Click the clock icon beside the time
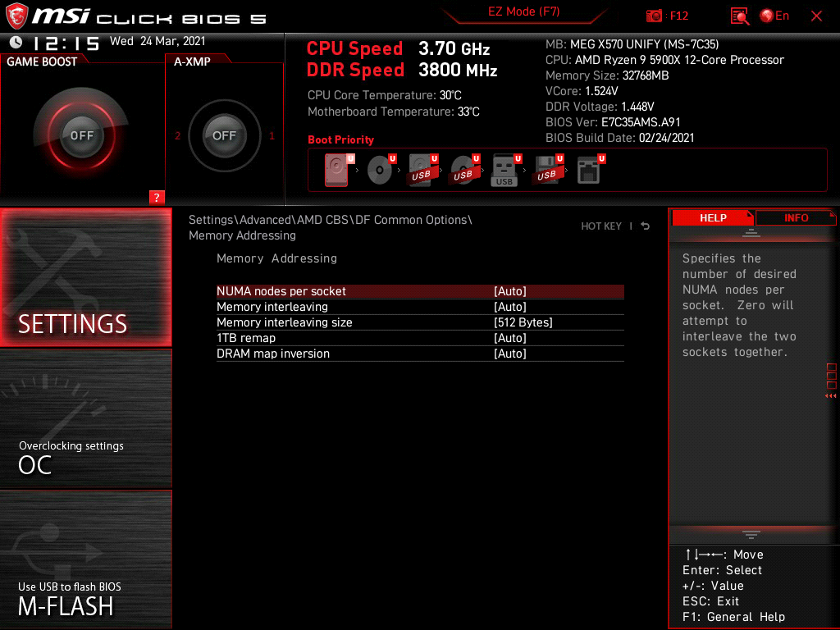The width and height of the screenshot is (840, 630). pos(16,42)
